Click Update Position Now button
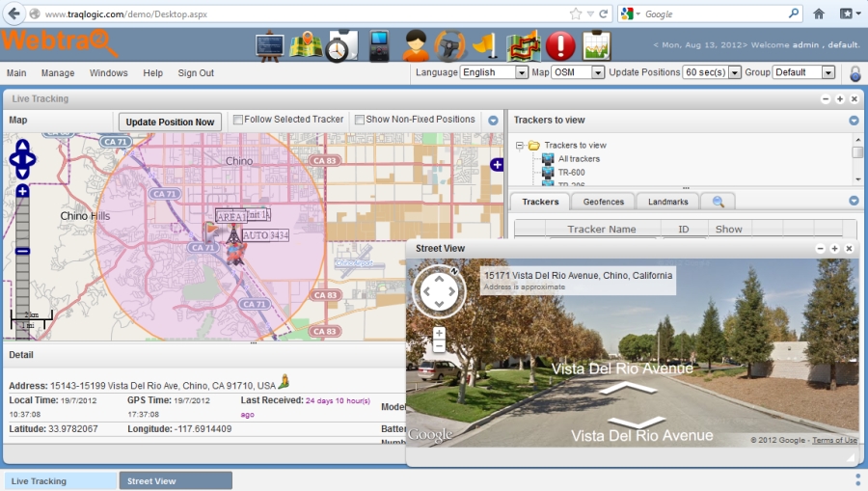Viewport: 868px width, 491px height. coord(170,123)
